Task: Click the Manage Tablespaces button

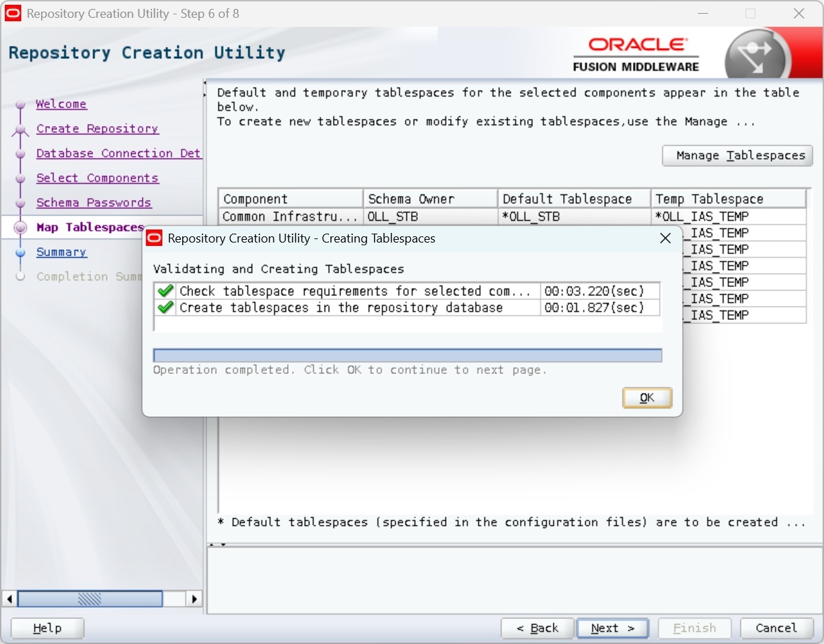Action: (737, 156)
